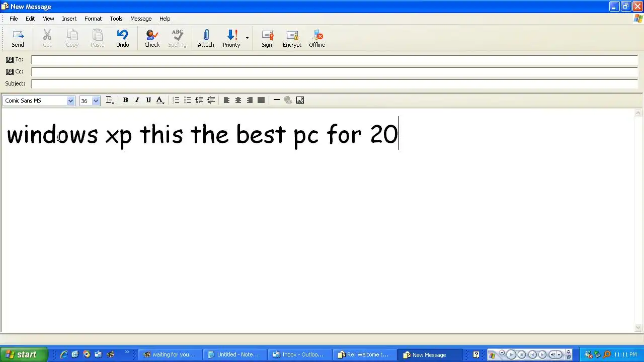This screenshot has width=644, height=362.
Task: Open the Edit menu
Action: (30, 19)
